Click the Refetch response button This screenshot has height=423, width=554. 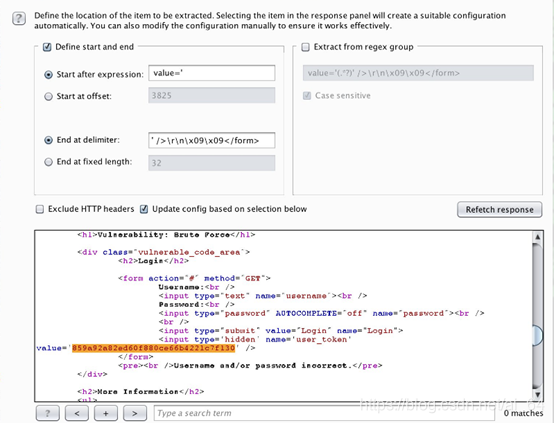coord(500,210)
